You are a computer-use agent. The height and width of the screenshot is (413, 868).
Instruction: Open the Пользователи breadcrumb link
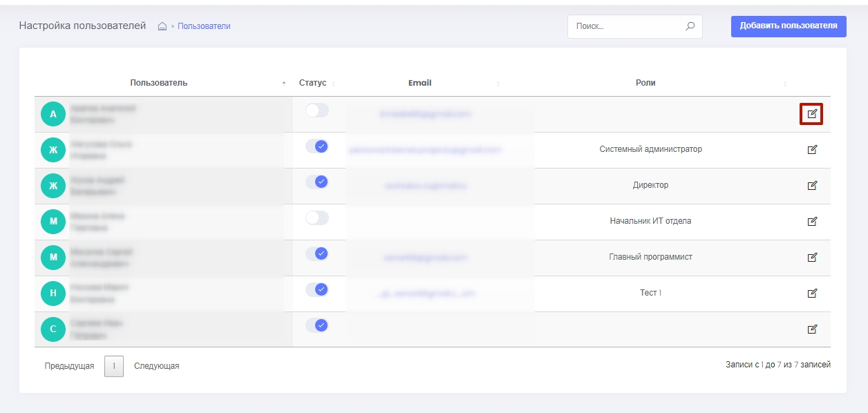[x=204, y=26]
